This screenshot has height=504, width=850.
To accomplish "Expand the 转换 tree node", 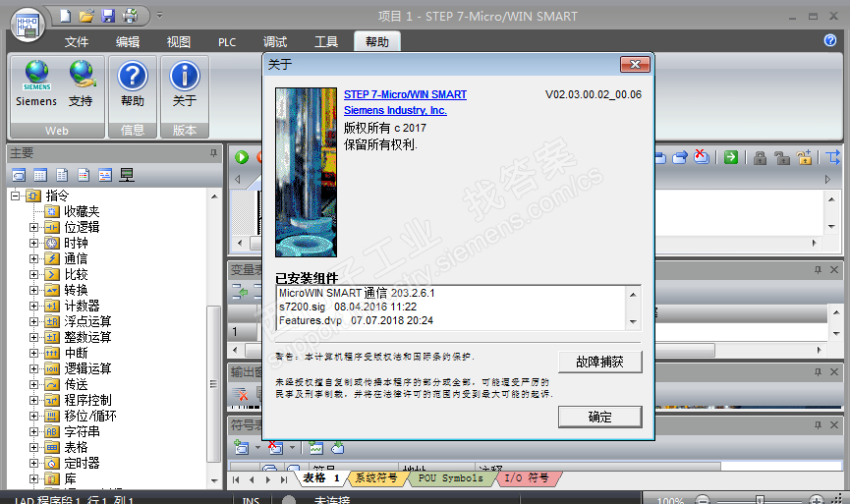I will [33, 290].
